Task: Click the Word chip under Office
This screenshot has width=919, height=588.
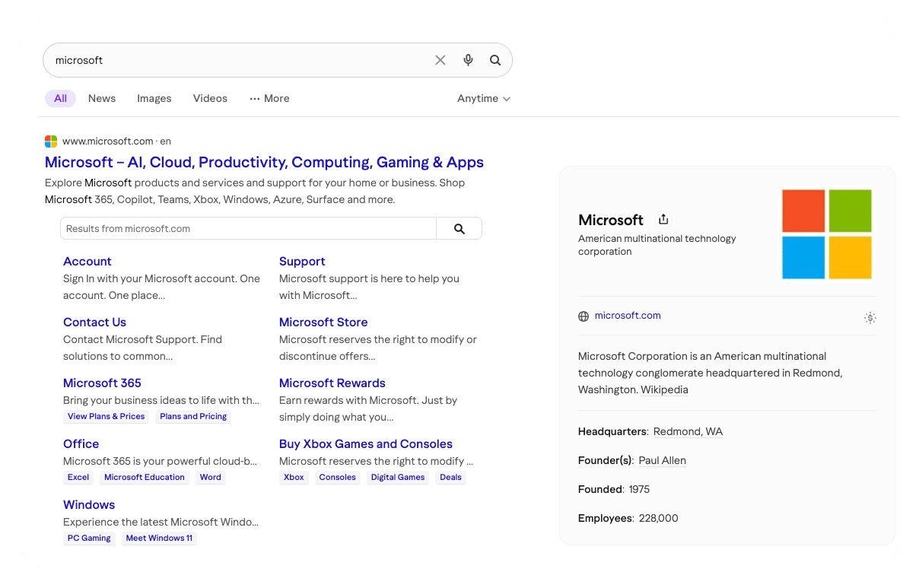Action: click(211, 477)
